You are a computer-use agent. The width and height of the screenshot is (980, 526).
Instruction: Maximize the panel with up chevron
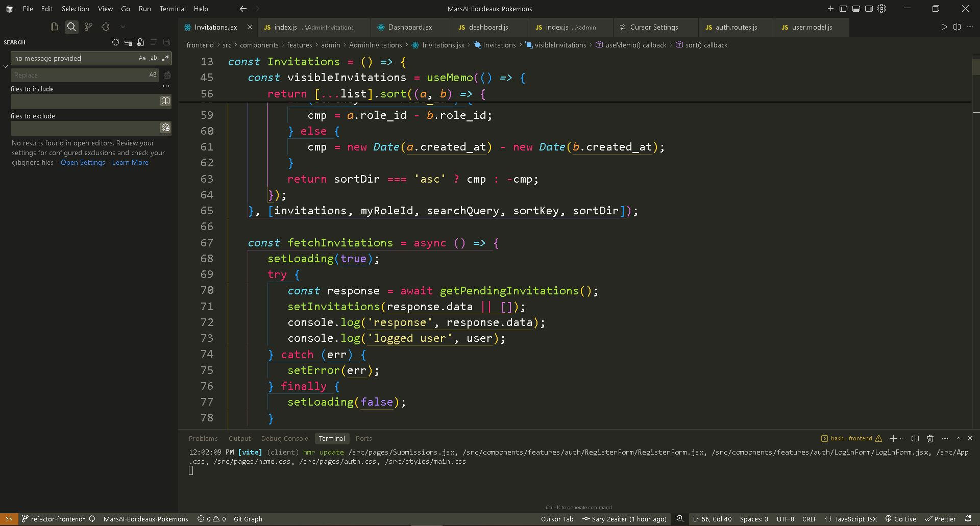(x=958, y=438)
